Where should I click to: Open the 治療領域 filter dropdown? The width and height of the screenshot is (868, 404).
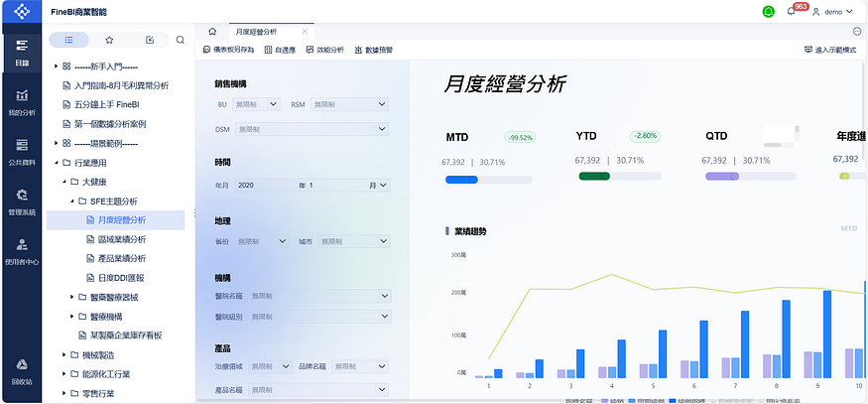(270, 366)
